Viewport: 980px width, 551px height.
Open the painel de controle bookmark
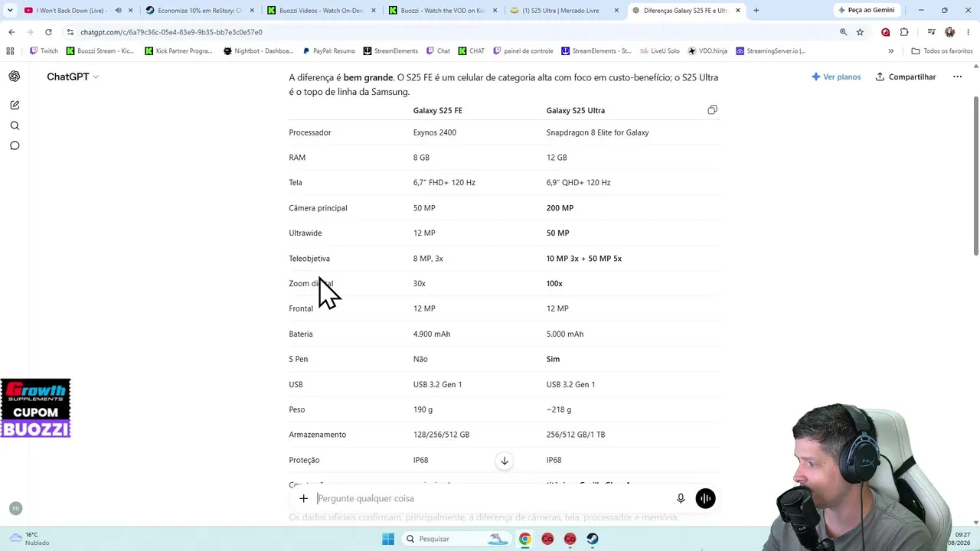(524, 51)
